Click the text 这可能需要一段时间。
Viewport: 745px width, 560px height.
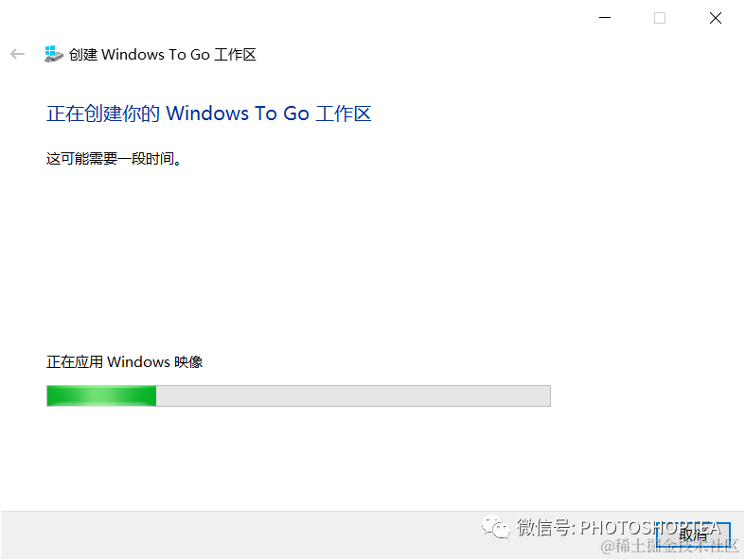(x=114, y=159)
